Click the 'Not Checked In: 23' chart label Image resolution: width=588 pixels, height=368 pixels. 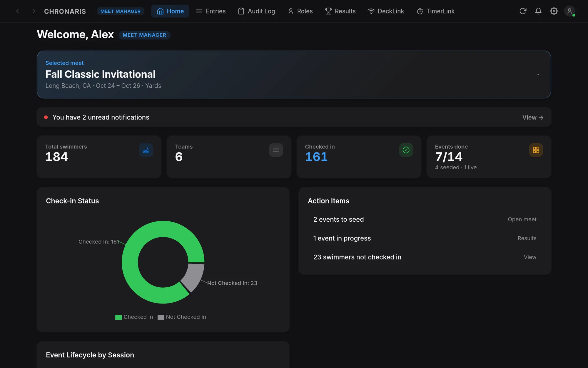pos(232,283)
